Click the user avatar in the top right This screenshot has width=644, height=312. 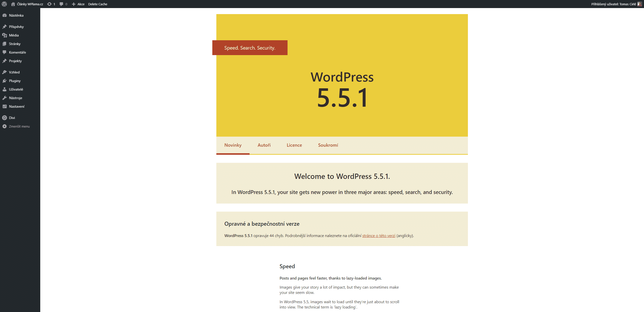point(639,4)
